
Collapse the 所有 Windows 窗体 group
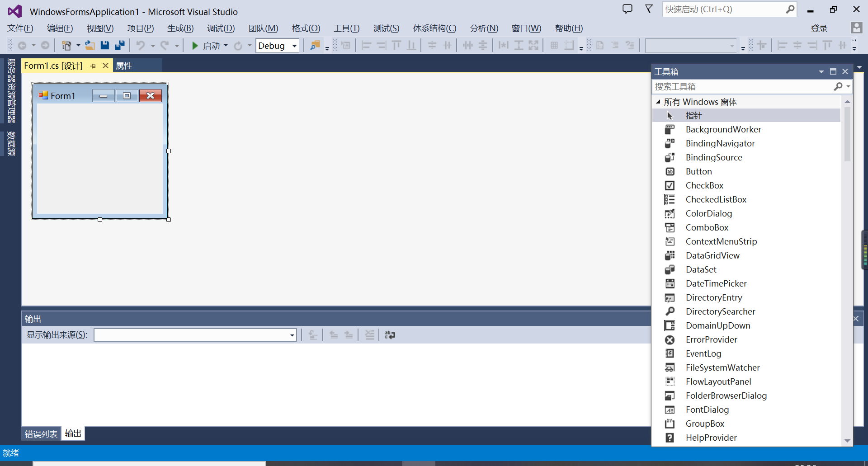pos(659,102)
